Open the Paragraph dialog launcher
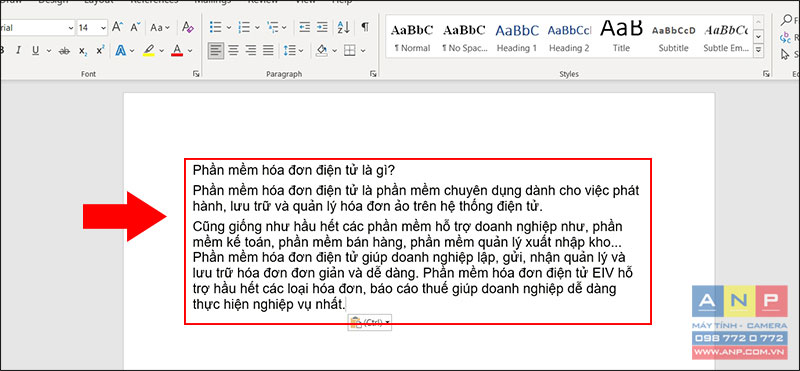This screenshot has width=800, height=371. coord(373,75)
